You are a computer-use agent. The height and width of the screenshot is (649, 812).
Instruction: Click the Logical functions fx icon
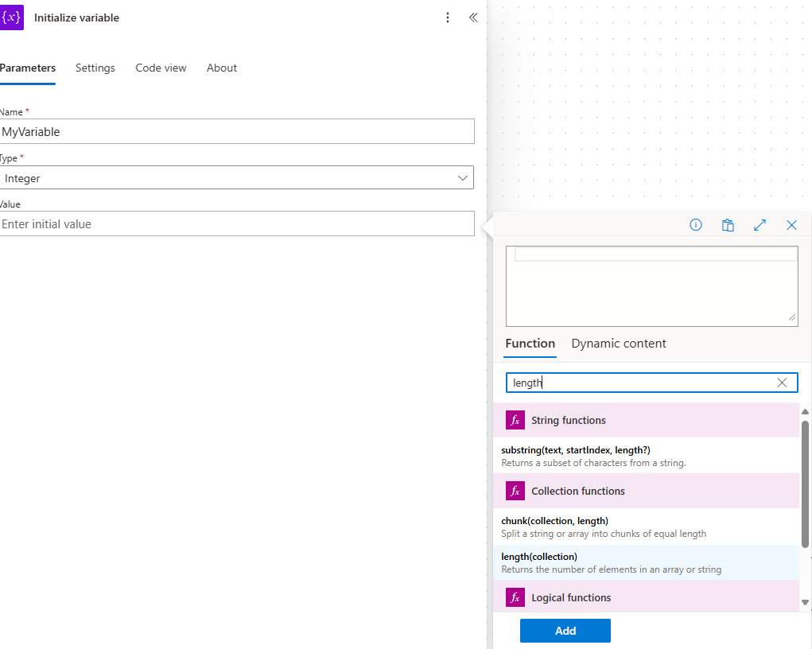[517, 597]
